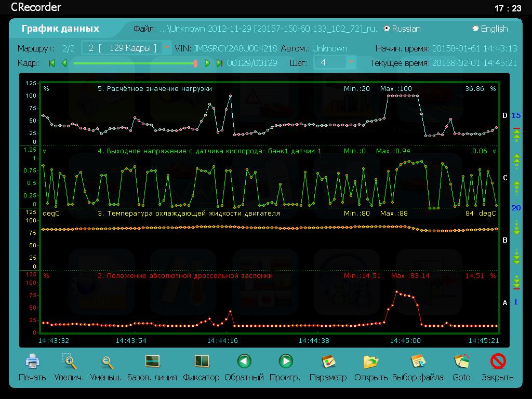Open the Маршрут route dropdown
Screen dimensions: 532x399
click(166, 48)
